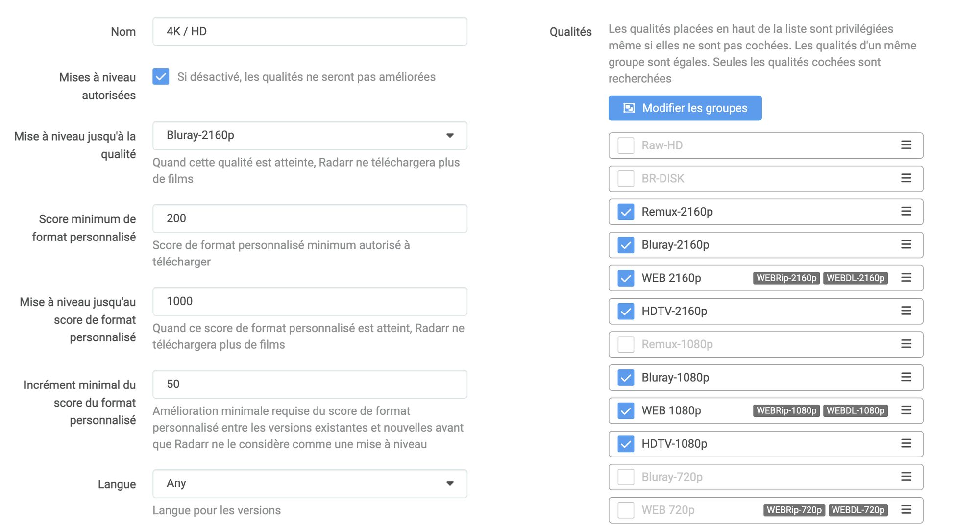Uncheck the HDTV-1080p quality
Image resolution: width=980 pixels, height=529 pixels.
626,444
